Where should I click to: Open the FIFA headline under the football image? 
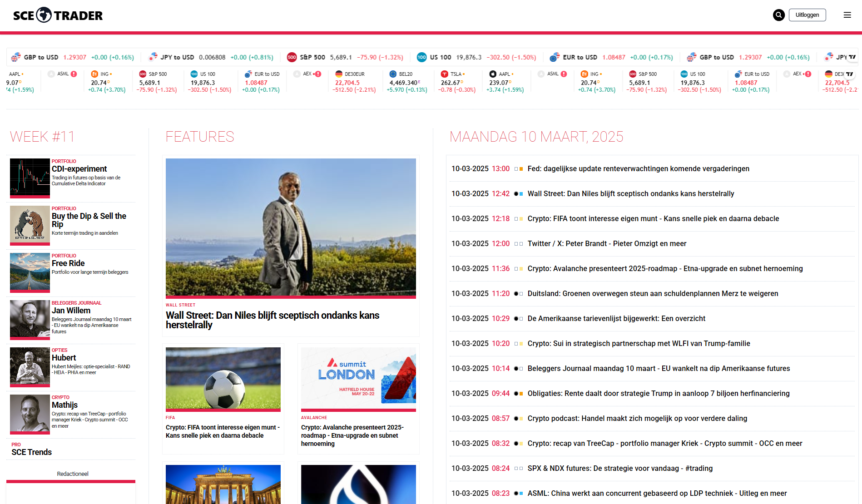click(x=223, y=431)
